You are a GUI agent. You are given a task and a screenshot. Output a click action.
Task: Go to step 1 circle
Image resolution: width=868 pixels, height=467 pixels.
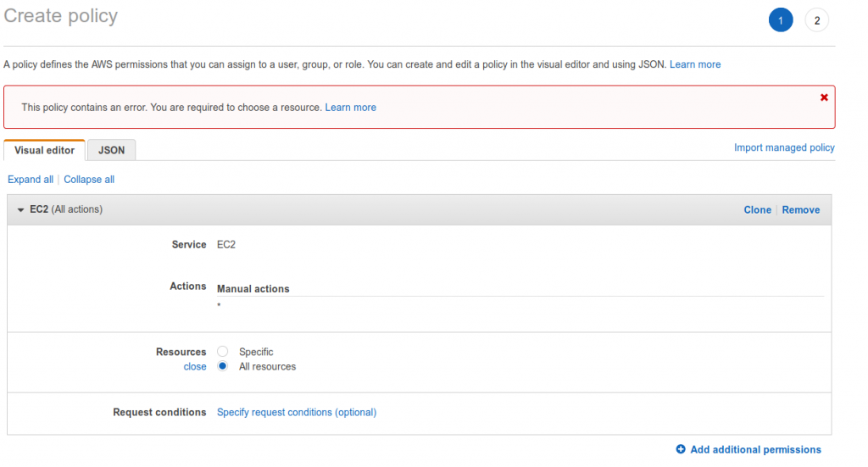[x=781, y=20]
